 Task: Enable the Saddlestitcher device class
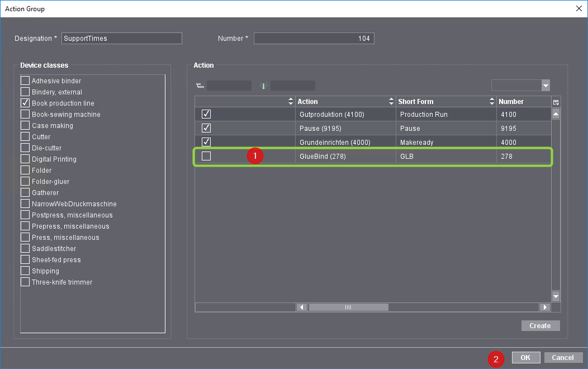coord(25,248)
